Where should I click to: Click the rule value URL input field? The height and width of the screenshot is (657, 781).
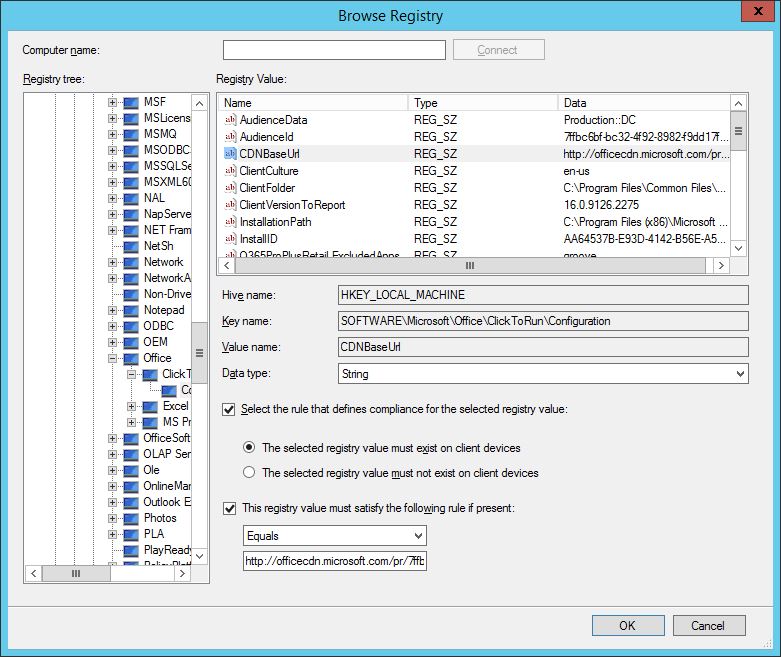(x=335, y=561)
